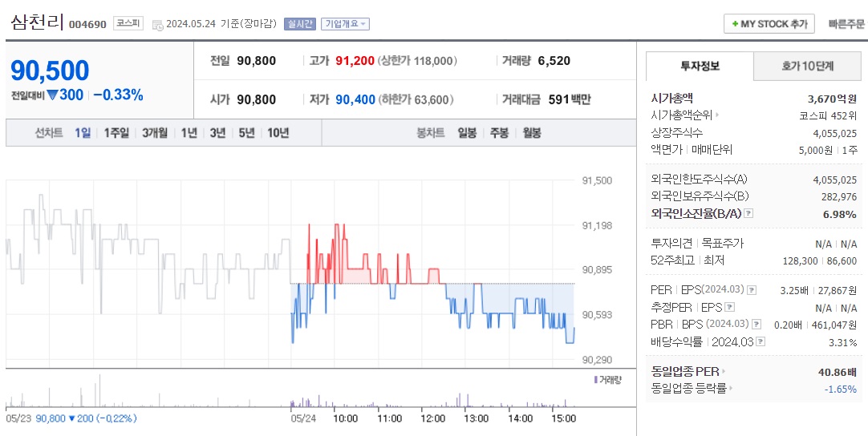Click the 91,198 price axis label
868x436 pixels.
(597, 225)
